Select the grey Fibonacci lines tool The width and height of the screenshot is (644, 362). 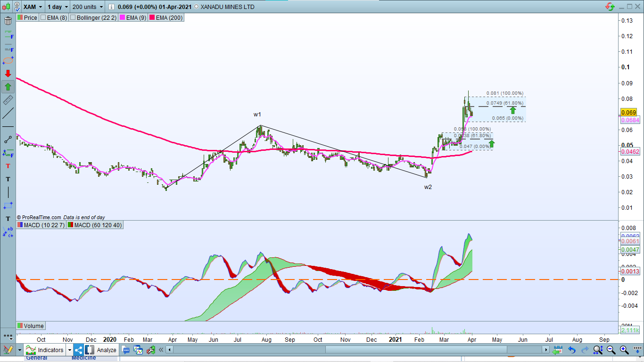point(8,47)
